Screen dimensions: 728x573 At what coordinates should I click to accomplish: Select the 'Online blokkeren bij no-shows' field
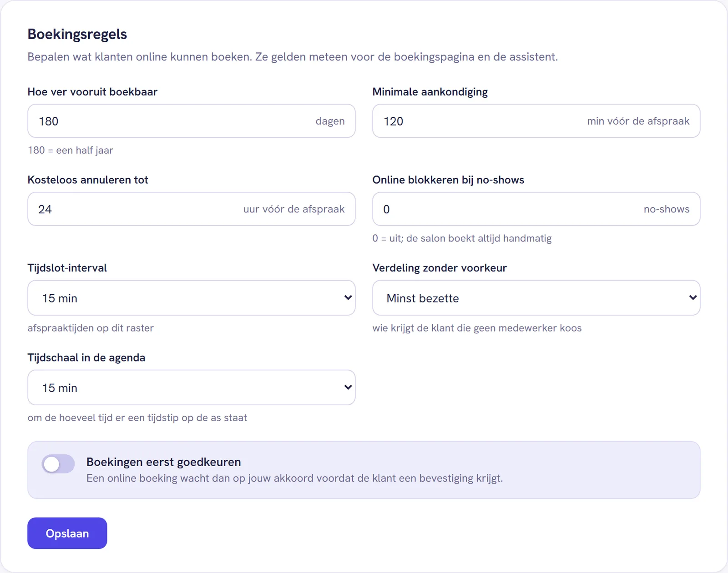coord(536,209)
